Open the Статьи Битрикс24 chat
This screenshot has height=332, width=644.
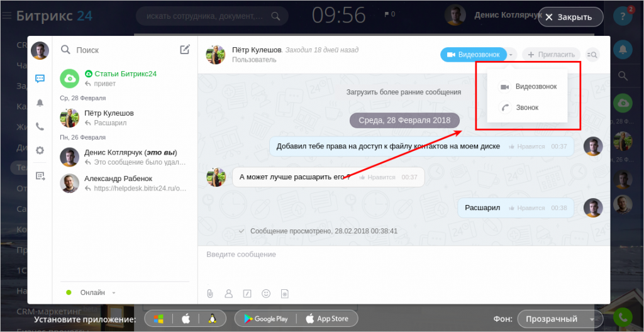click(x=125, y=79)
